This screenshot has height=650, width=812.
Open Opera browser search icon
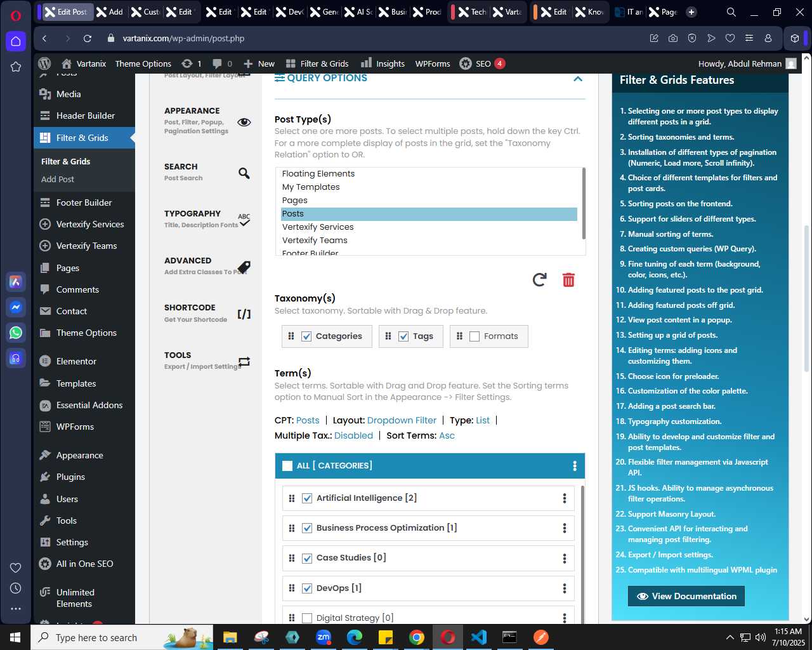tap(731, 12)
